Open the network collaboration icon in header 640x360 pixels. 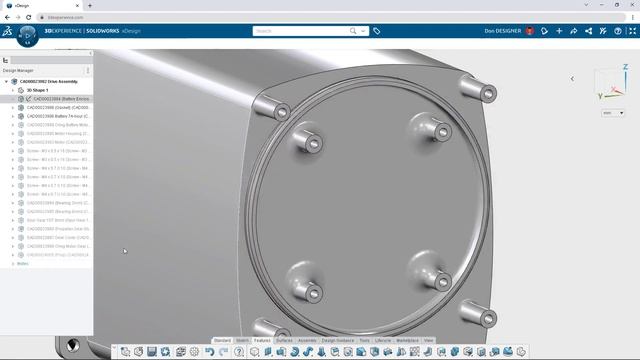point(588,31)
